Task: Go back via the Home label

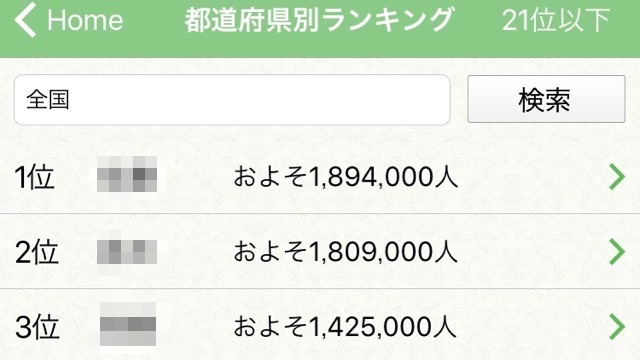Action: pos(85,20)
